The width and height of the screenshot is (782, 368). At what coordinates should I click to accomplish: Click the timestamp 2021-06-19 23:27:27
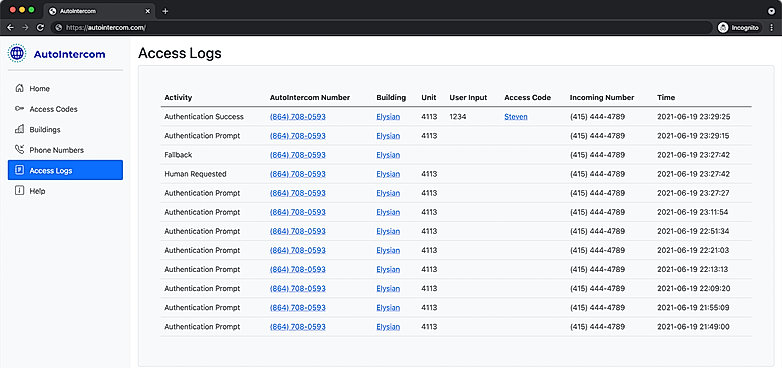694,193
